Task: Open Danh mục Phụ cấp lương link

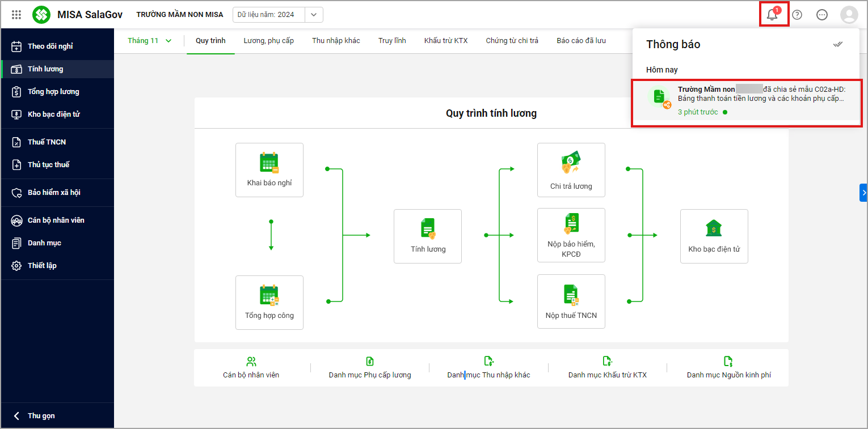Action: 369,368
